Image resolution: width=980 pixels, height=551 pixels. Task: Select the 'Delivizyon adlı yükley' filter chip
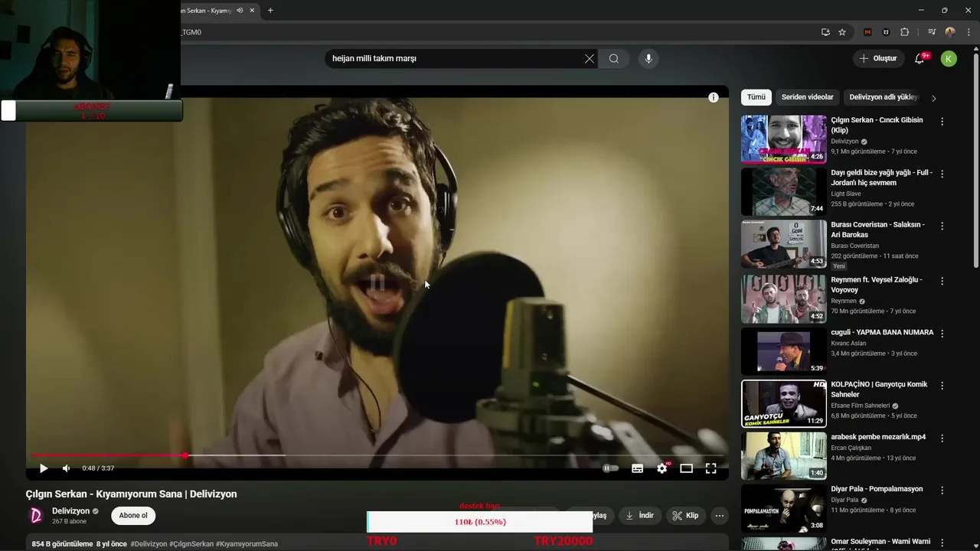tap(883, 97)
